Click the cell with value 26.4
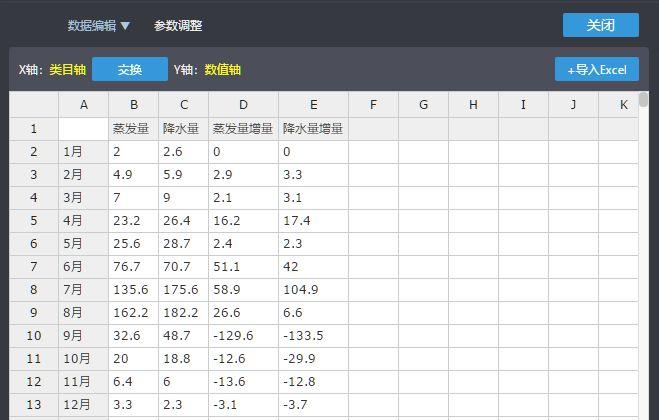Viewport: 659px width, 420px height. 184,221
